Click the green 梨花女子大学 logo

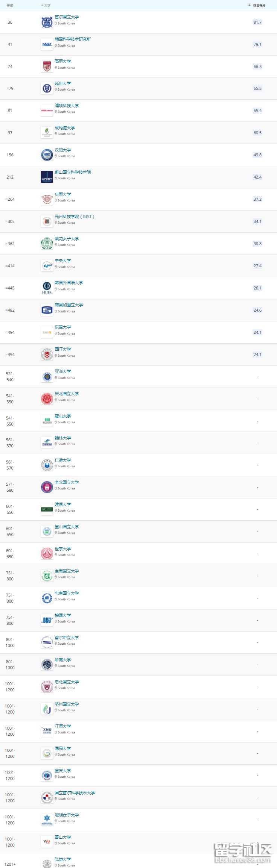click(47, 244)
